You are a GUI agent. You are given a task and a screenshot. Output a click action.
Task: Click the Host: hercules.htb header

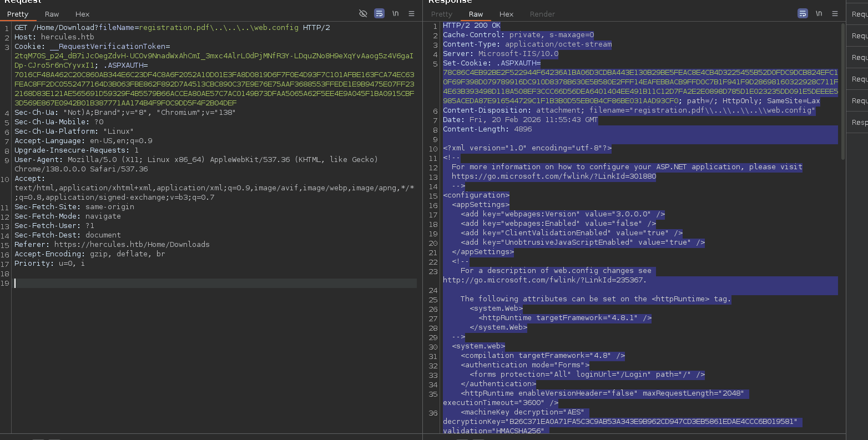click(54, 37)
